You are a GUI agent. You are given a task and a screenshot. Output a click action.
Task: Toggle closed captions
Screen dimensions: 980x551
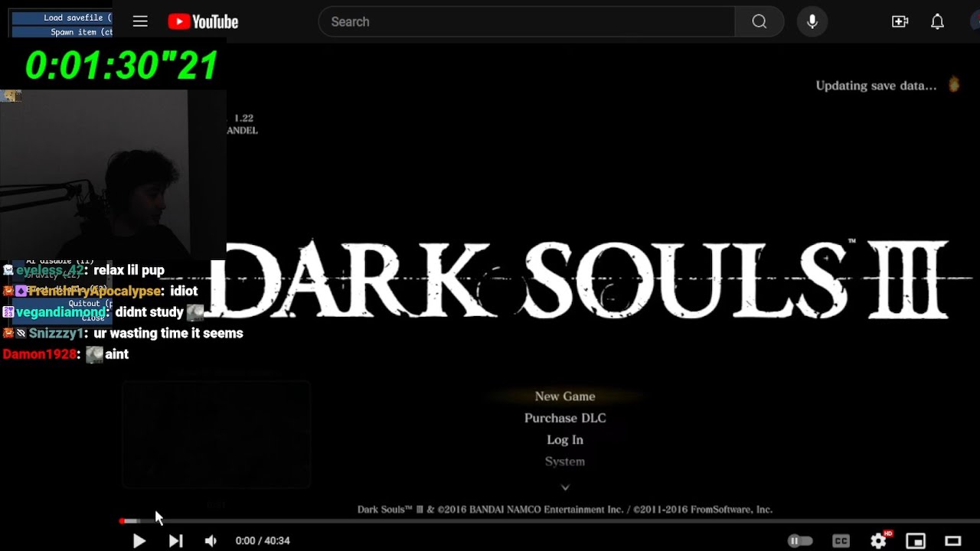tap(841, 541)
